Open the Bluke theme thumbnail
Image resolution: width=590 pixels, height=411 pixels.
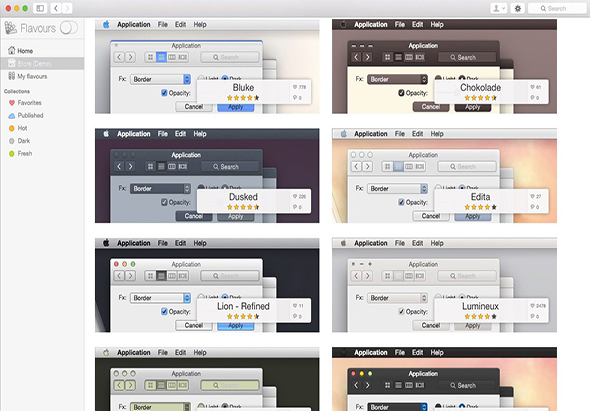(207, 67)
